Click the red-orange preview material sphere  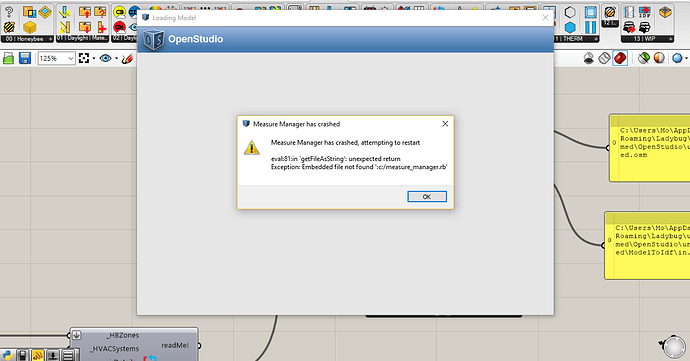[659, 58]
